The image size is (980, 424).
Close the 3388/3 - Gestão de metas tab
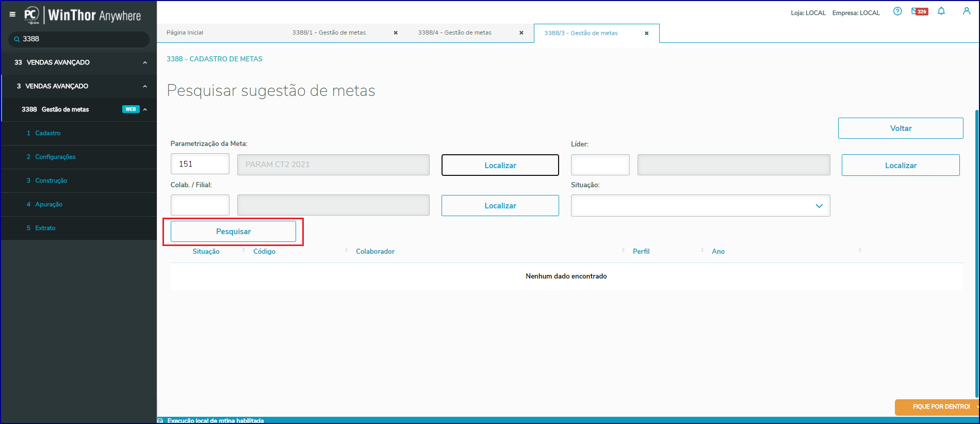pos(647,33)
